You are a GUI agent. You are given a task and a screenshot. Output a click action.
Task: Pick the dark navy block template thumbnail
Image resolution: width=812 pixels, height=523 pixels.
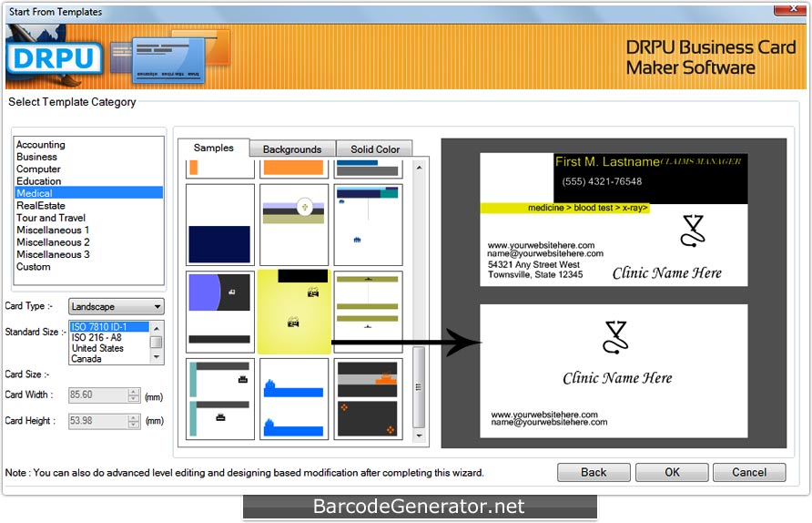(220, 224)
